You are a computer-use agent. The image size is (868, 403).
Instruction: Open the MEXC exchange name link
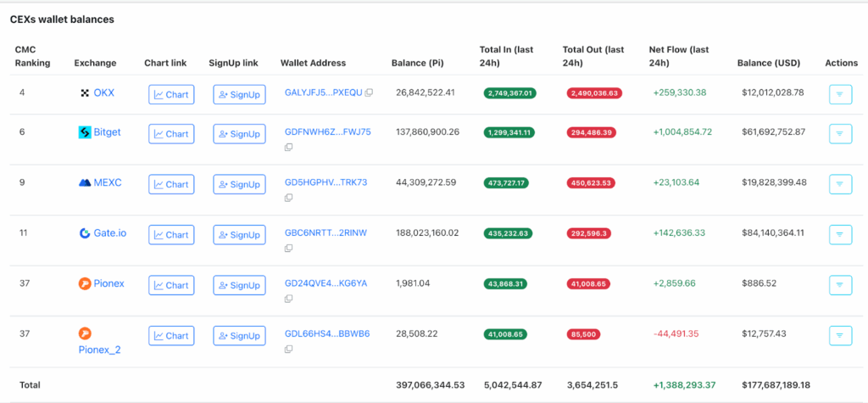pyautogui.click(x=108, y=182)
